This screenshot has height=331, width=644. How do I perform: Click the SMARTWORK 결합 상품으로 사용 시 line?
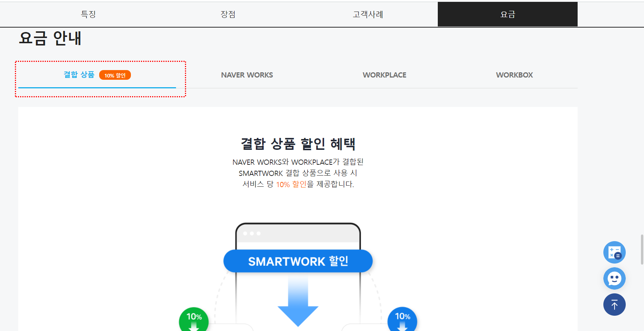(x=298, y=173)
